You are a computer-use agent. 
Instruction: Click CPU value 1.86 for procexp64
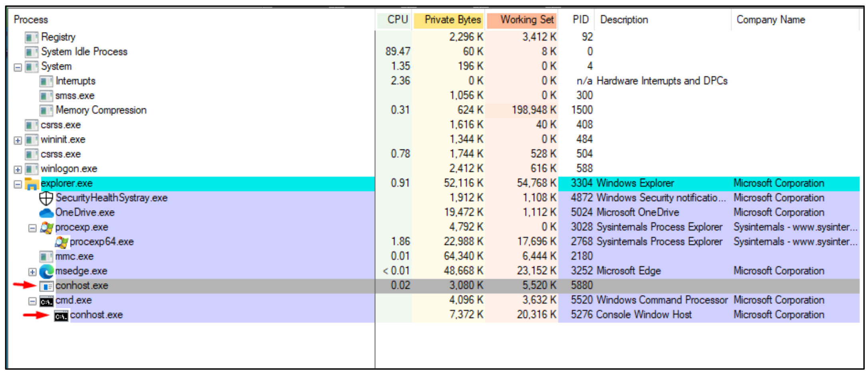pyautogui.click(x=400, y=242)
